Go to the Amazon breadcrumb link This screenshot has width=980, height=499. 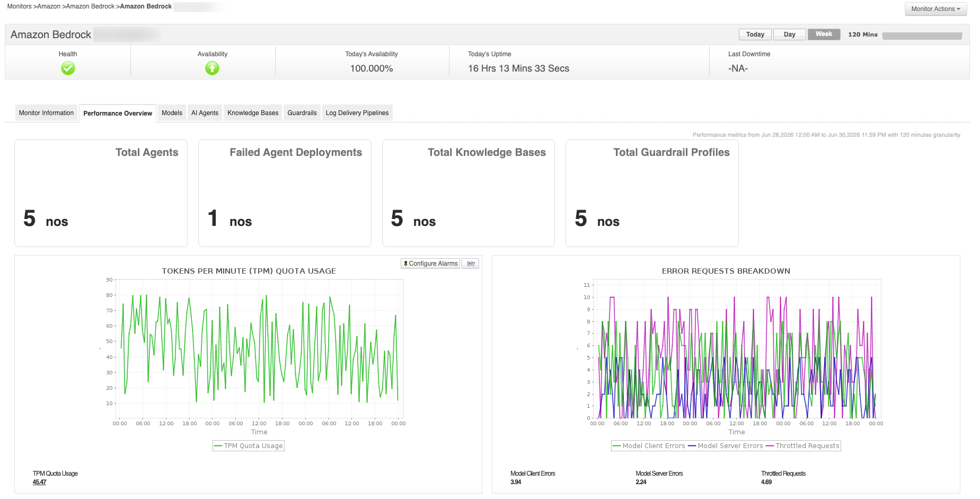(x=49, y=6)
